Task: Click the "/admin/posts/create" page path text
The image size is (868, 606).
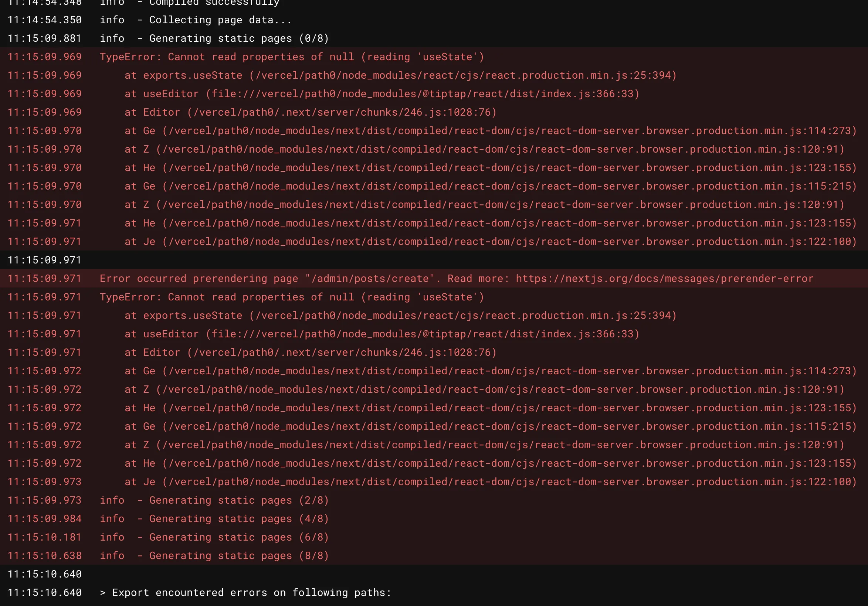Action: [370, 279]
